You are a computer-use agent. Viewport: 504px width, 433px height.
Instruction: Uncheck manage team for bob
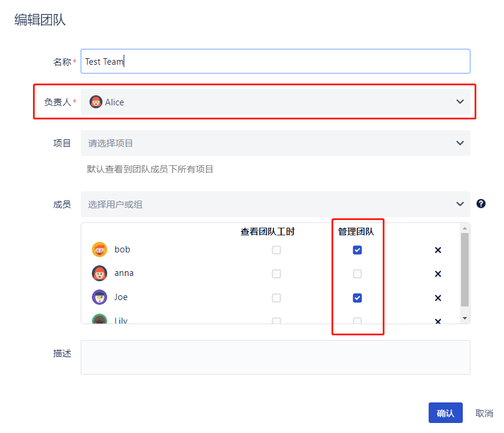pos(357,250)
